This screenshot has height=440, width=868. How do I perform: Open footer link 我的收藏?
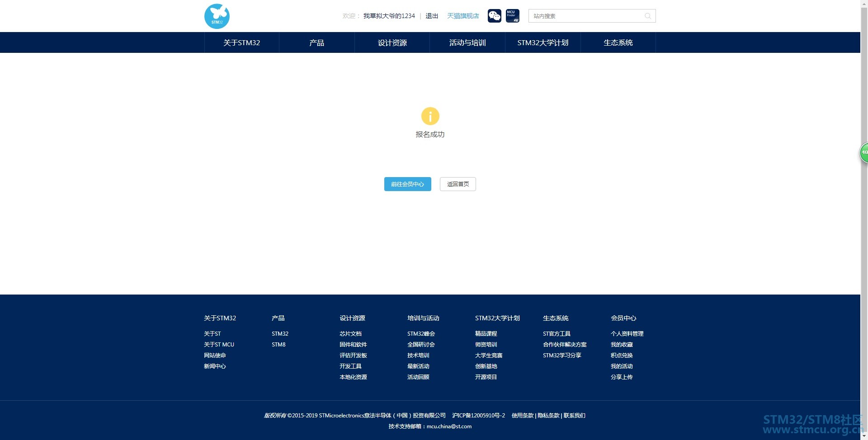(x=622, y=344)
